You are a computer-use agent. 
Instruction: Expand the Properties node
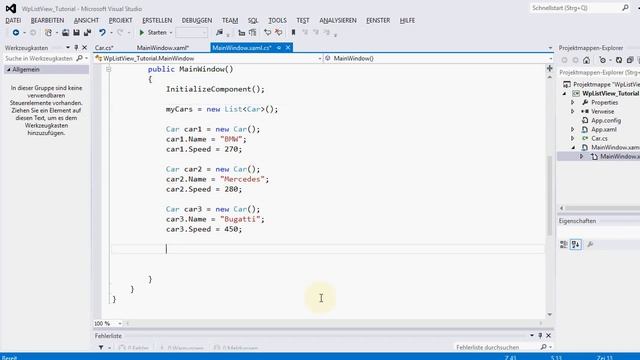point(573,102)
